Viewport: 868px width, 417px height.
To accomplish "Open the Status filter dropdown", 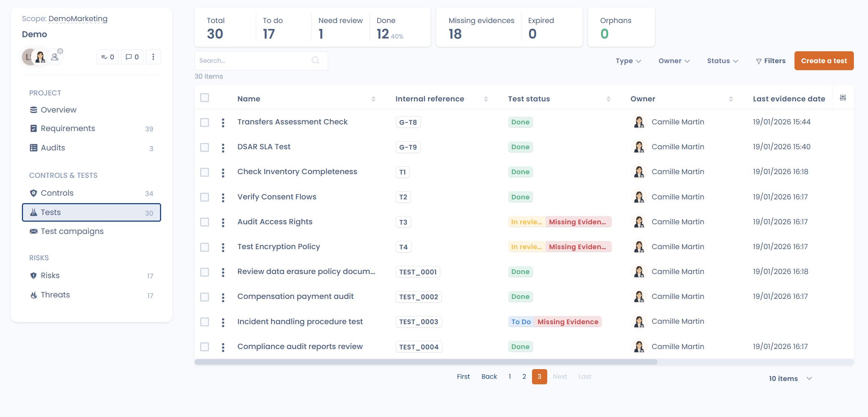I will (x=722, y=61).
